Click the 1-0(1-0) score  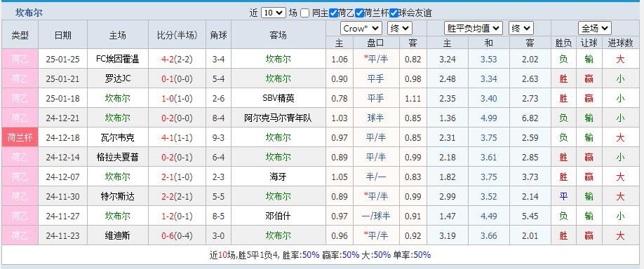(177, 98)
